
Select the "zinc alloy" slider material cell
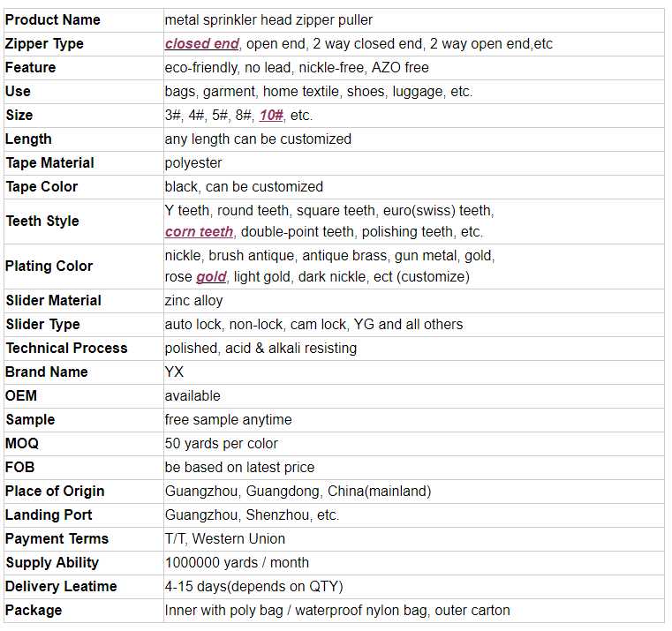click(194, 300)
